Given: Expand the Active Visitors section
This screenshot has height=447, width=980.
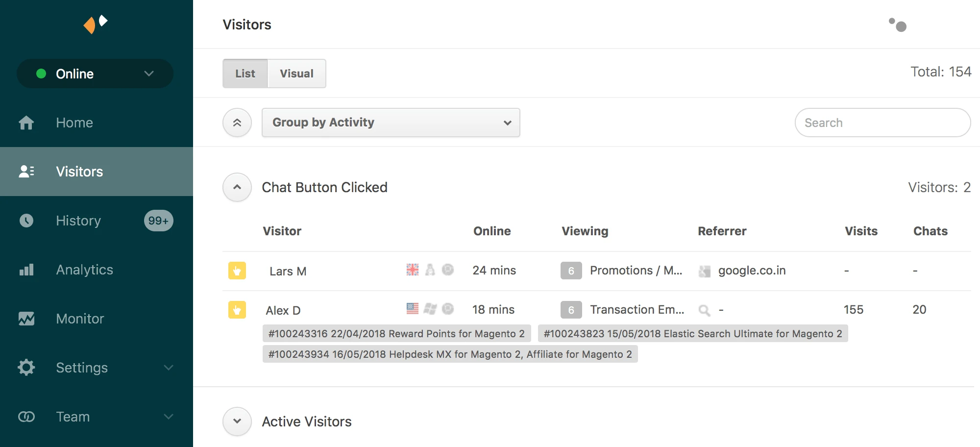Looking at the screenshot, I should coord(237,421).
